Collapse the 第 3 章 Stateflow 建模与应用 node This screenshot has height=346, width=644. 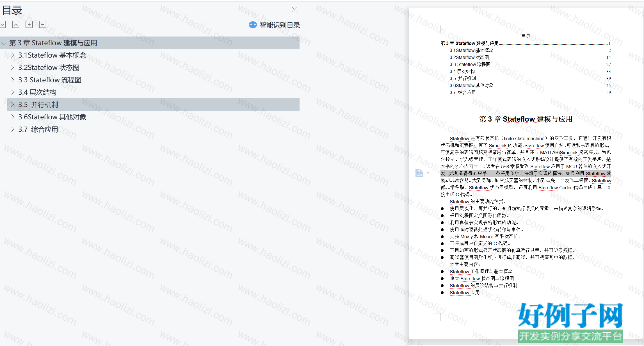(4, 43)
